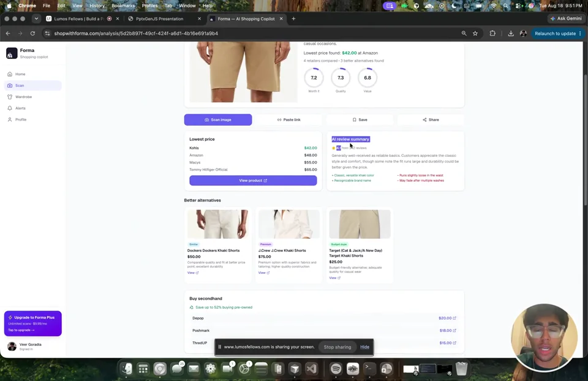This screenshot has height=381, width=588.
Task: Open Chrome downloads icon
Action: 511,33
